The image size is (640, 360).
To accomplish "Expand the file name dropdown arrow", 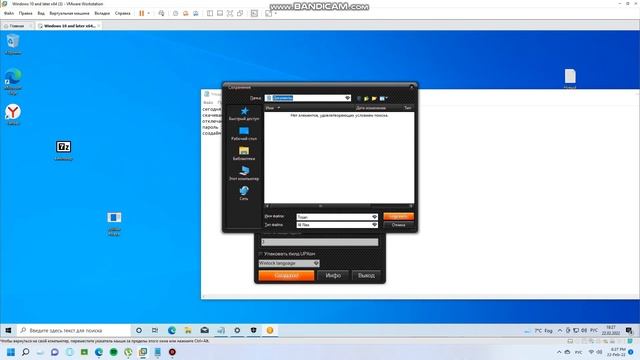I will pos(374,217).
